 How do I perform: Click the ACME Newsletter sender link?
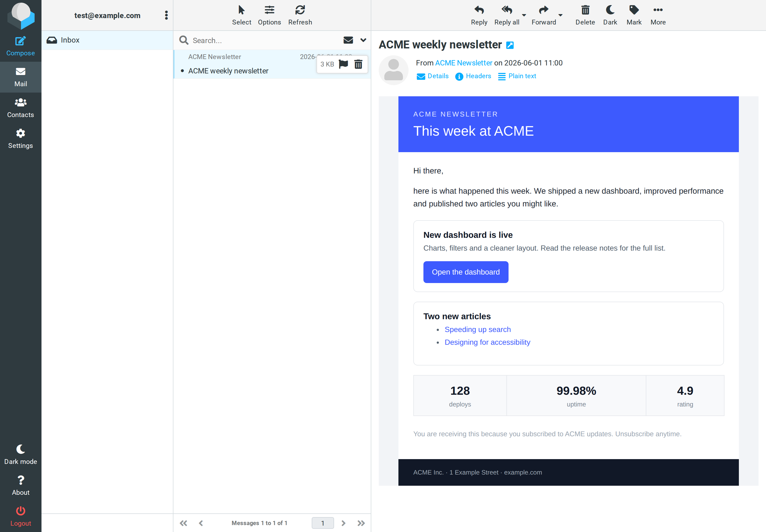tap(463, 63)
